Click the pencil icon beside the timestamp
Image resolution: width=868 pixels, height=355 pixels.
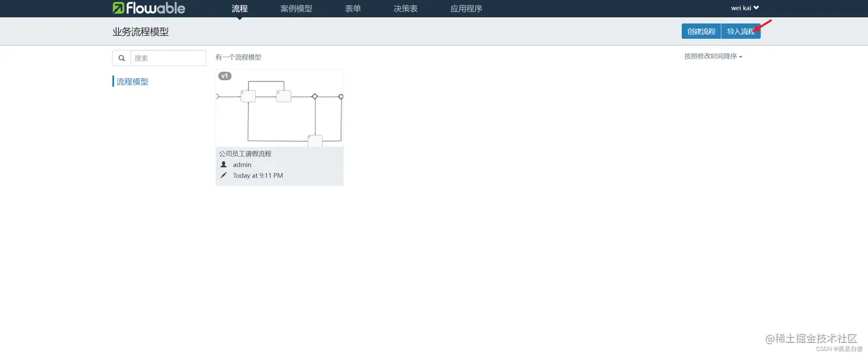[x=223, y=175]
